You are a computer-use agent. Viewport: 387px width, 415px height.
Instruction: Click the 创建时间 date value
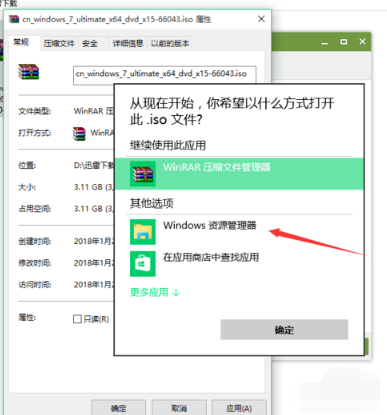pos(94,241)
